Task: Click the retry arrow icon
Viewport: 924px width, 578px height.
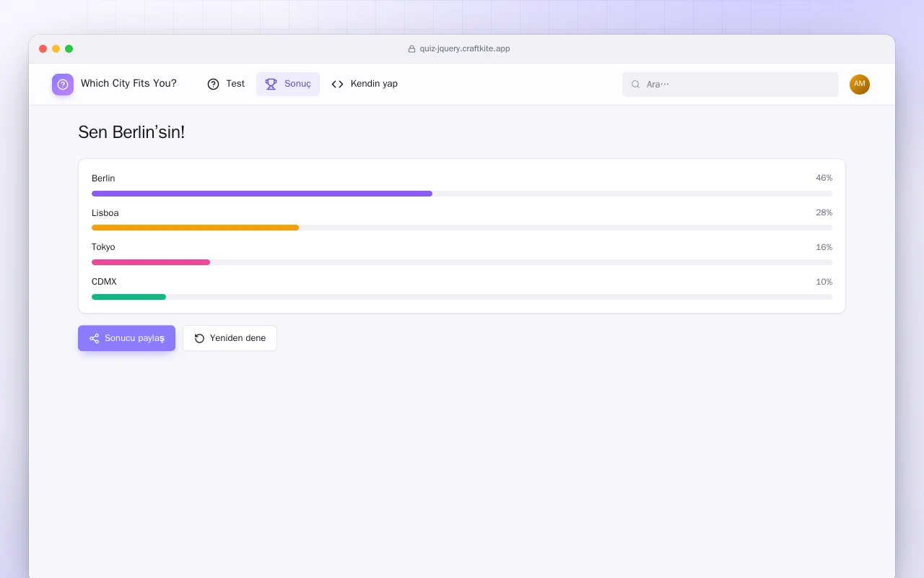Action: tap(200, 338)
